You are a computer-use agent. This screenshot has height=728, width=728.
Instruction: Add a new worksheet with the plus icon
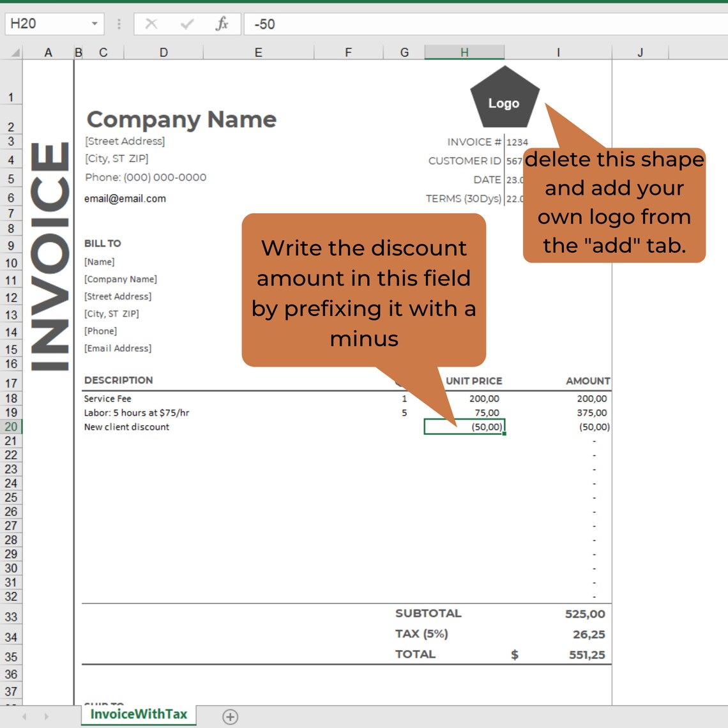point(230,717)
